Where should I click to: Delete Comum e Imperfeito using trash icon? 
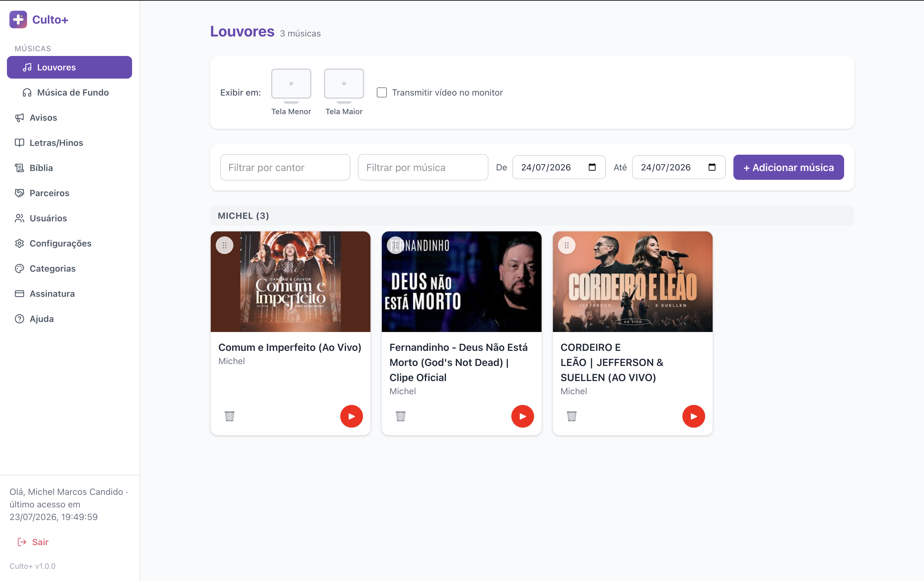[x=230, y=416]
